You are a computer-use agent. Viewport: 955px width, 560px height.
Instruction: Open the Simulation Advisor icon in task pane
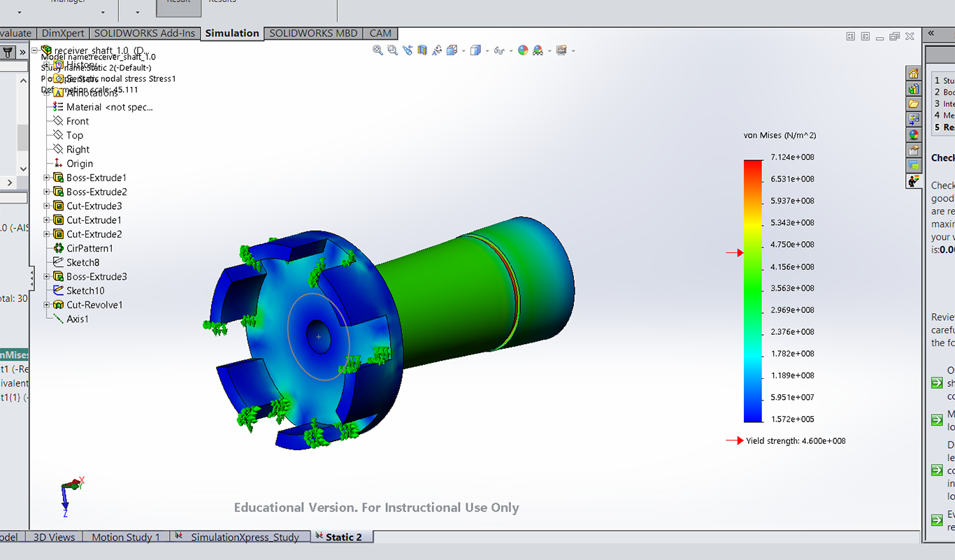pyautogui.click(x=914, y=181)
